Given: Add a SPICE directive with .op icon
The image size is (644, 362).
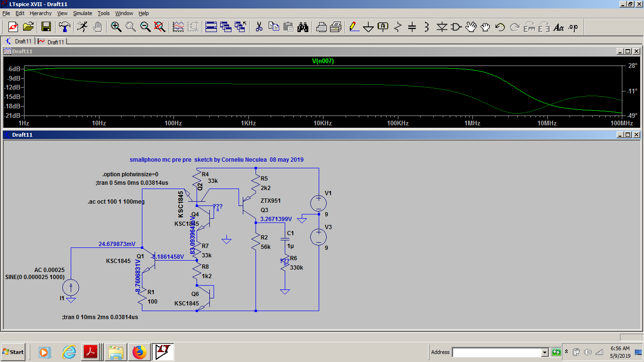Looking at the screenshot, I should (573, 27).
